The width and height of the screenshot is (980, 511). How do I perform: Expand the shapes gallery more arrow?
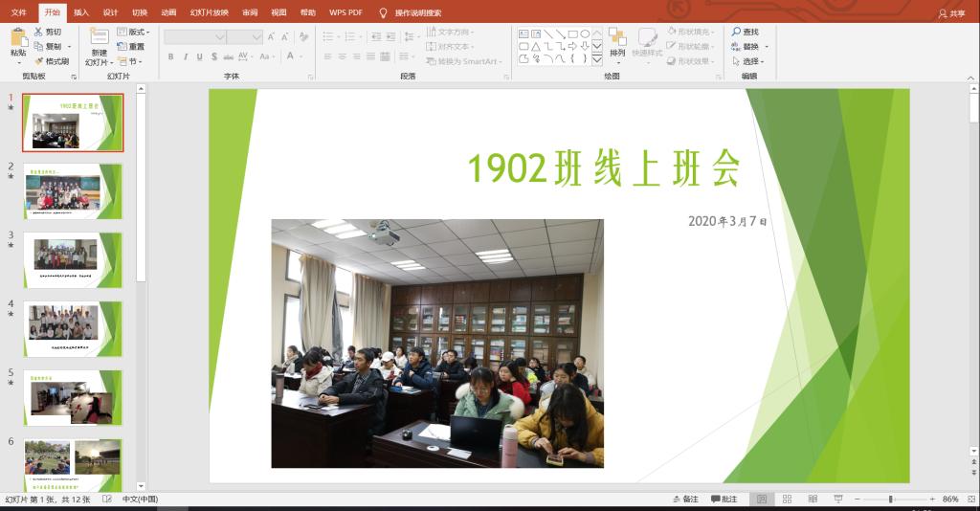pos(597,59)
